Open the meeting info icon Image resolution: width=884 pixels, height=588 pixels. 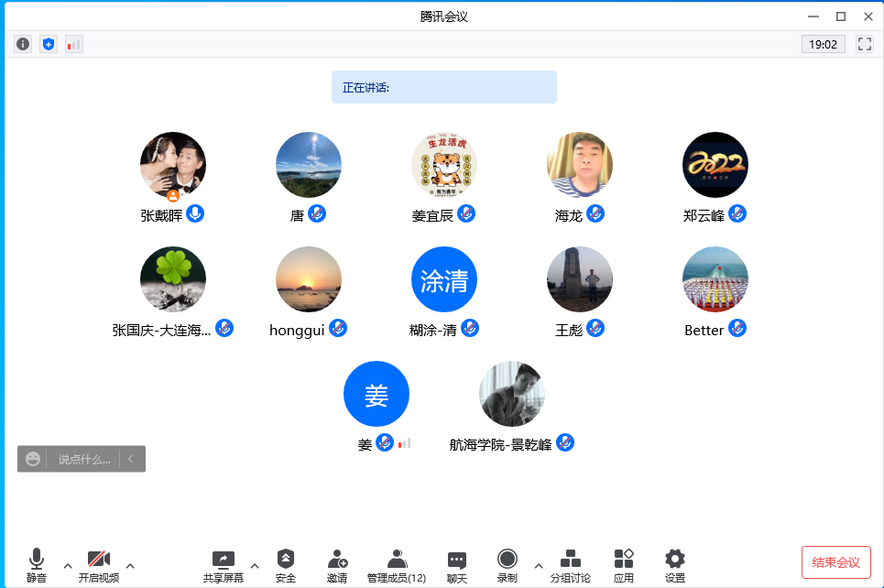[x=23, y=44]
